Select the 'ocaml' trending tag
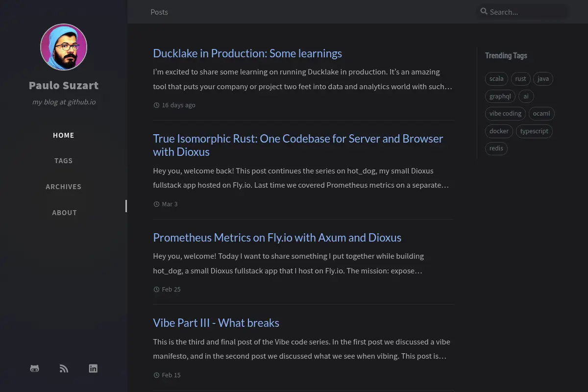 (x=541, y=114)
